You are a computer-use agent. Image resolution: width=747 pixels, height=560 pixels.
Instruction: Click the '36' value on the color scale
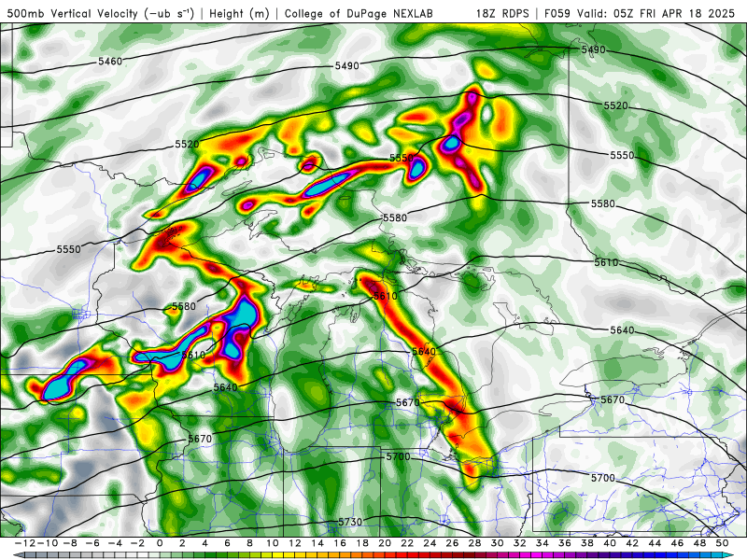pyautogui.click(x=565, y=543)
